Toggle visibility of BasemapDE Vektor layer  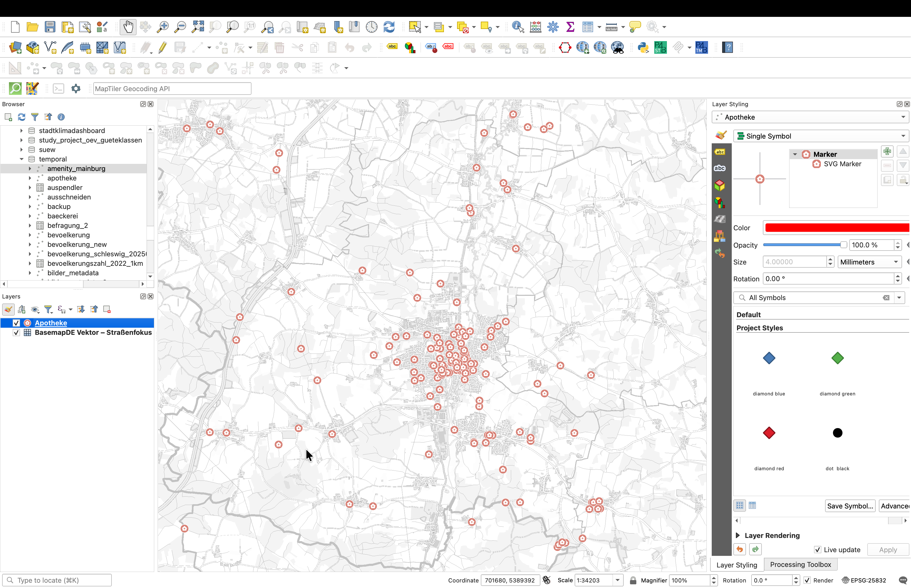point(16,332)
